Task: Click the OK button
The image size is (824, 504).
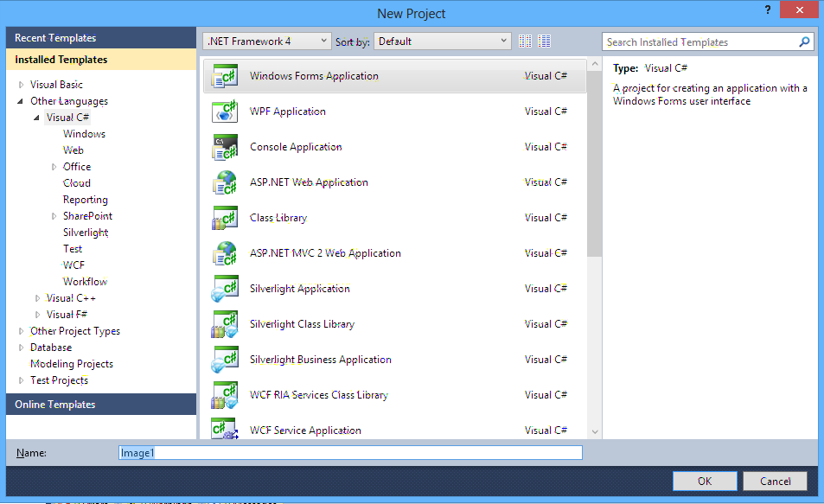Action: pos(704,481)
